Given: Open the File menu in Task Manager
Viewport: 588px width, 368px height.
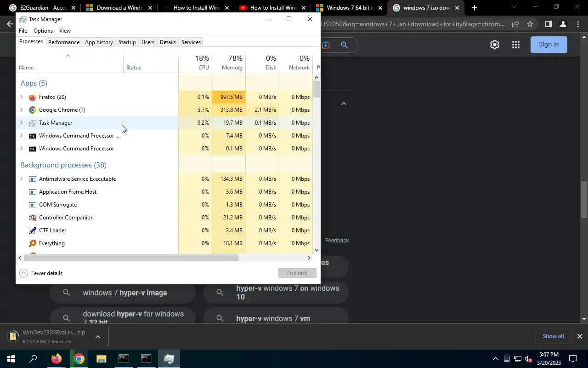Looking at the screenshot, I should (23, 31).
